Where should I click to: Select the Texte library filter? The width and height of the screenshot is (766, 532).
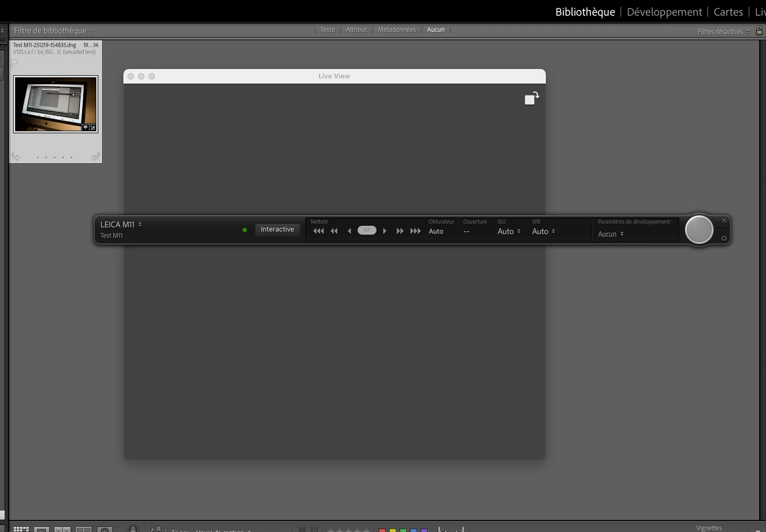(x=328, y=30)
